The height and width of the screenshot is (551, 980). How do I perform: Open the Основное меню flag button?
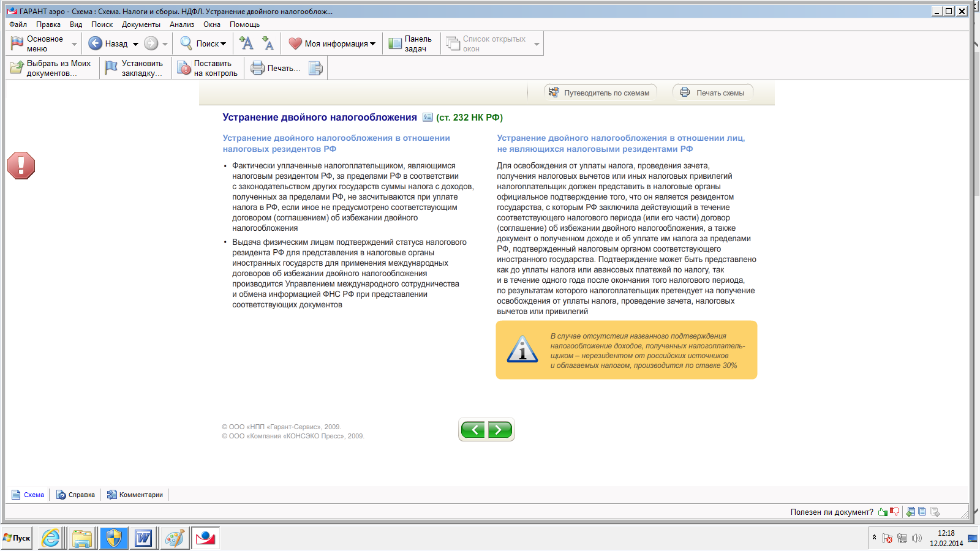pyautogui.click(x=37, y=43)
